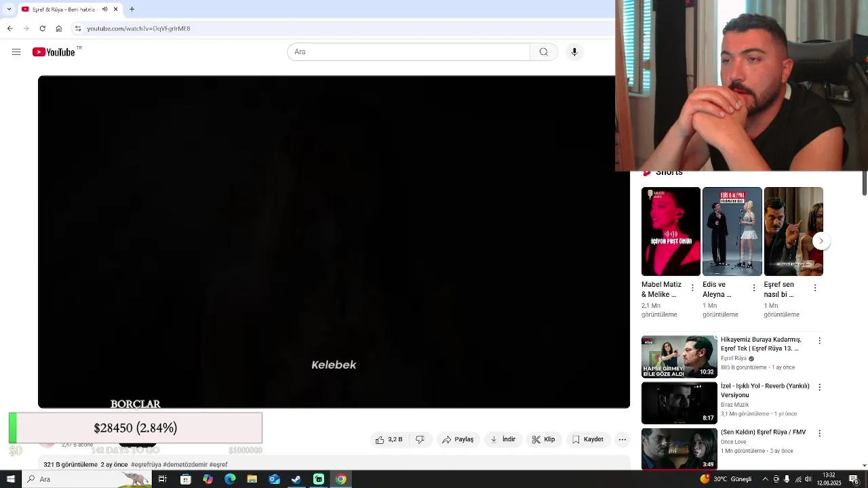Open more actions menu beside Kaydet
Screen dimensions: 868x488
(x=623, y=439)
